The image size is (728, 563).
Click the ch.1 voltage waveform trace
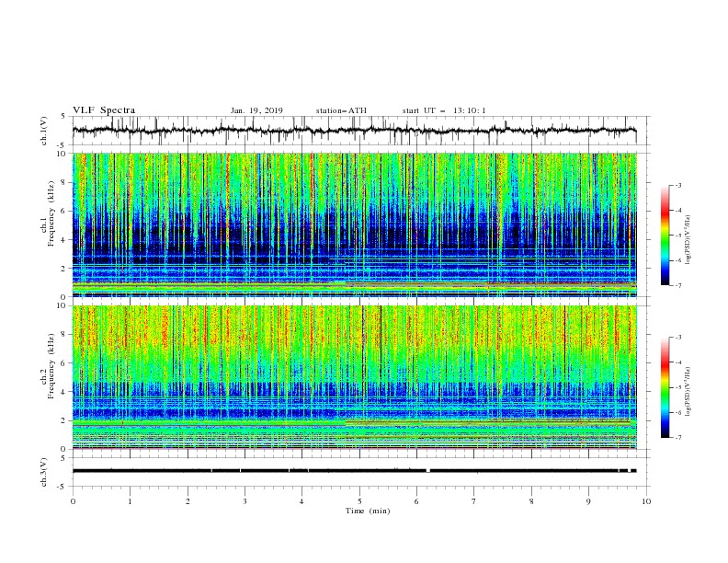tap(354, 131)
